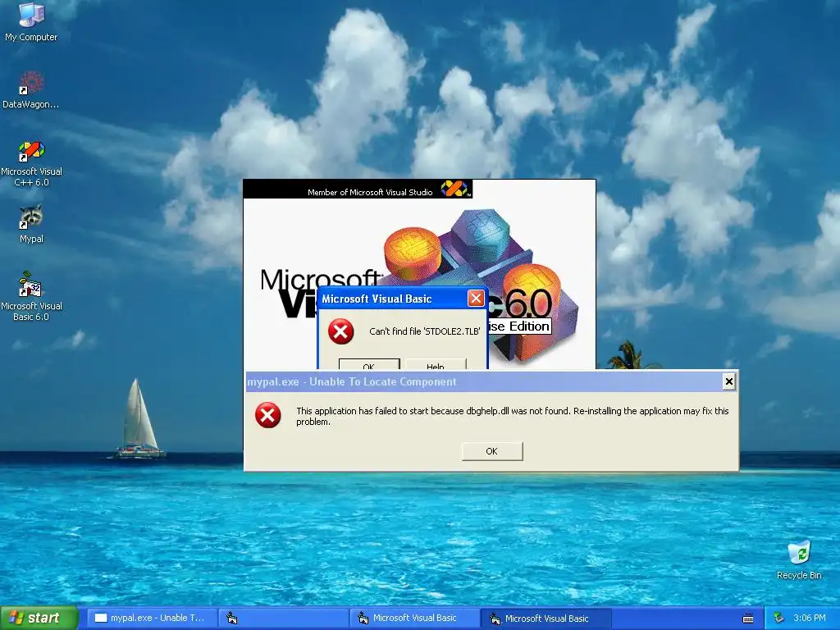The image size is (840, 630).
Task: Switch to the active Microsoft Visual Basic taskbar button
Action: 546,618
